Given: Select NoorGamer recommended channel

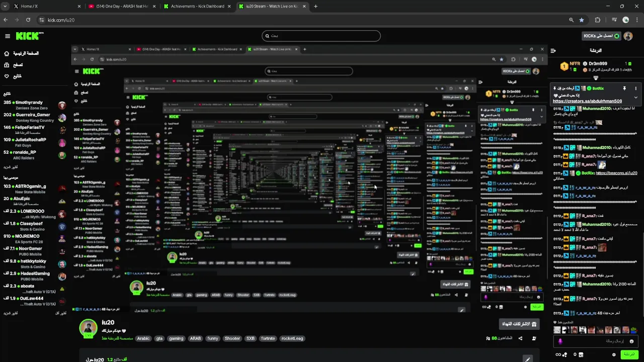Looking at the screenshot, I should tap(34, 251).
